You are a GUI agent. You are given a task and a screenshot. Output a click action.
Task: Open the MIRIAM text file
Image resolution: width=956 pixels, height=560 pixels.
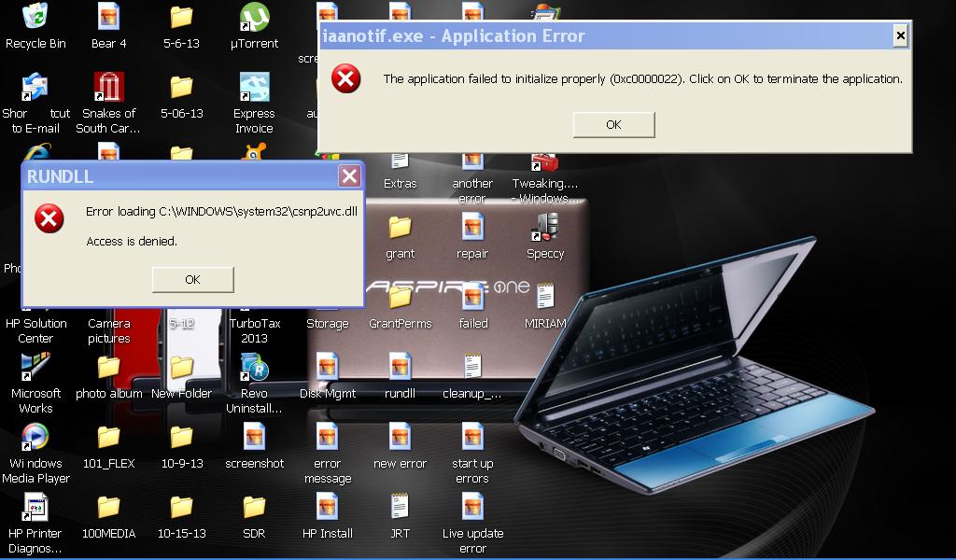545,297
